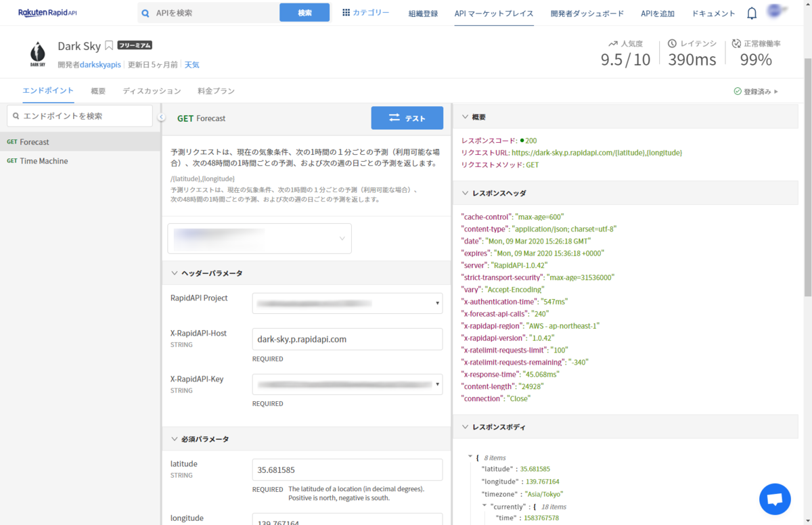
Task: Click the "content-length" header line
Action: [502, 386]
